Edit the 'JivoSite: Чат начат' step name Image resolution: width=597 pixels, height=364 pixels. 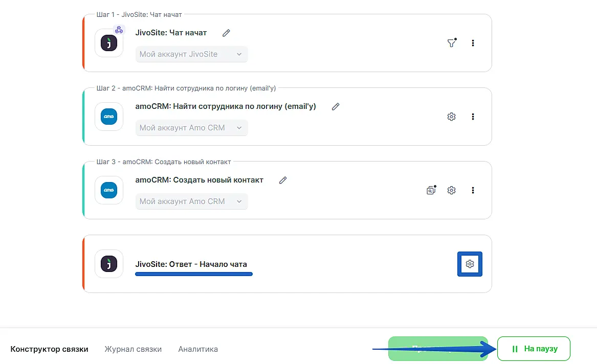(226, 33)
